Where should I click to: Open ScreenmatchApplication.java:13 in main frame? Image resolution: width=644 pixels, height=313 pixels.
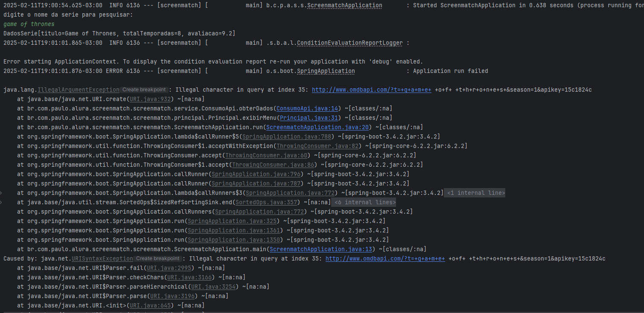[x=321, y=249]
